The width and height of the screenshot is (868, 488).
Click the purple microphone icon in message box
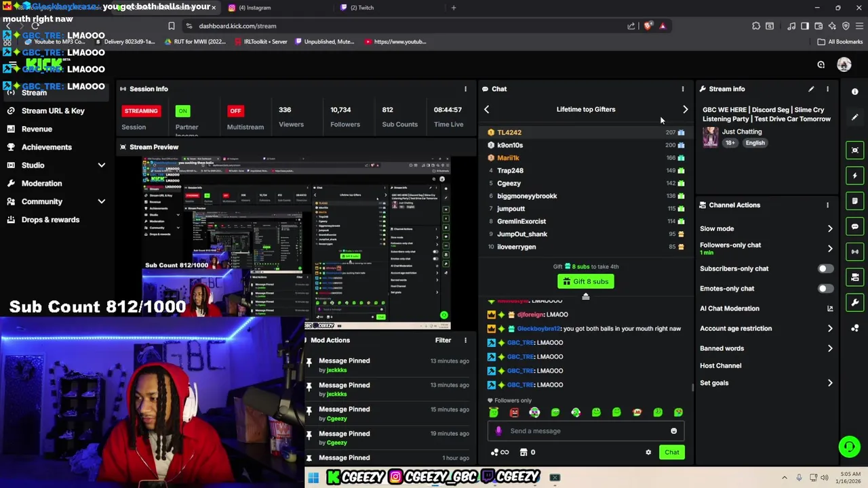[498, 431]
